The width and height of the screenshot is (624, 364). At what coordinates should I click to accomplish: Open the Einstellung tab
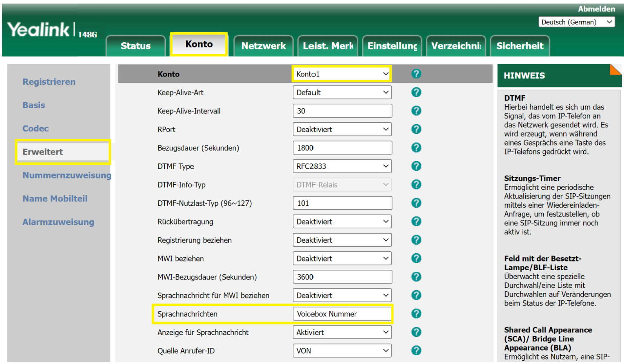tap(392, 46)
